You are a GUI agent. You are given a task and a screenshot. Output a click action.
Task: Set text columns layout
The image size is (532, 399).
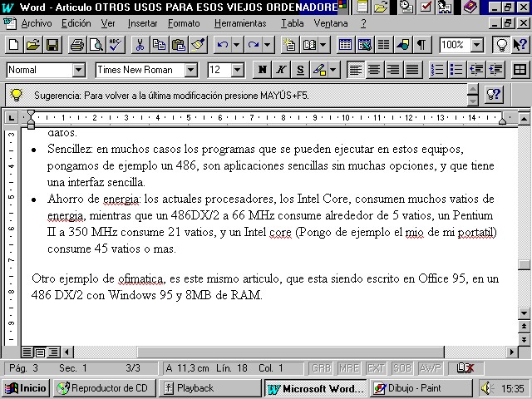[x=384, y=45]
